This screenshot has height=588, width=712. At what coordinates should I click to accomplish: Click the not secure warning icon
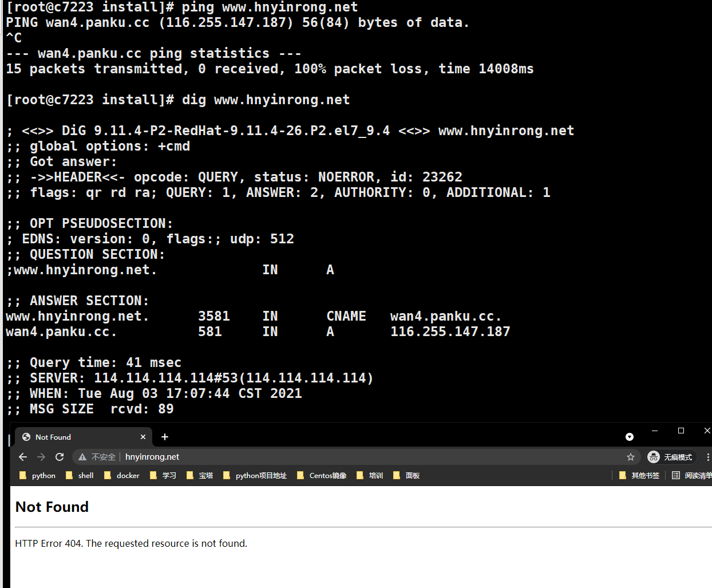82,457
